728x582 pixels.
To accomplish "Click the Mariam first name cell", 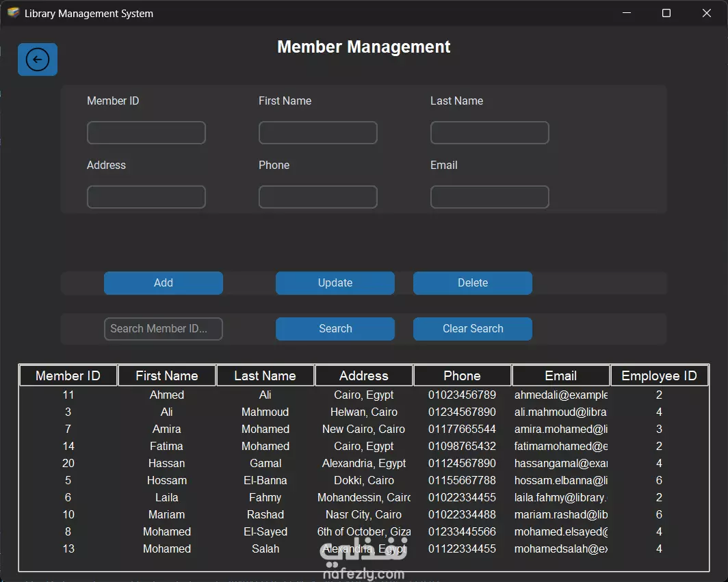I will click(x=167, y=515).
